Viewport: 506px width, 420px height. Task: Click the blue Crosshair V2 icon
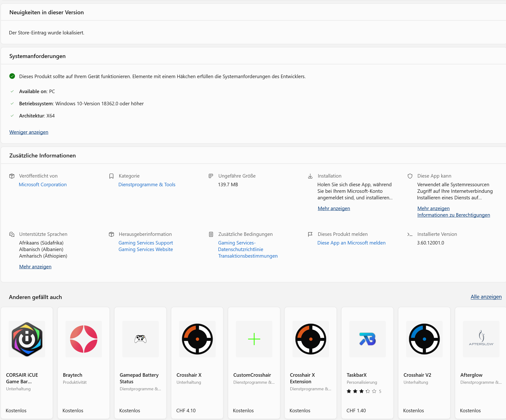click(x=424, y=339)
